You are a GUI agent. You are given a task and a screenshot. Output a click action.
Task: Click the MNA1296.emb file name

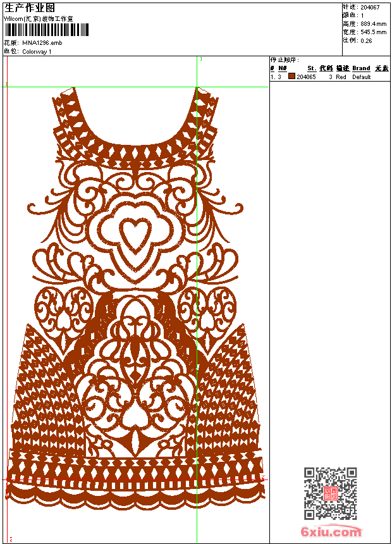pyautogui.click(x=42, y=43)
